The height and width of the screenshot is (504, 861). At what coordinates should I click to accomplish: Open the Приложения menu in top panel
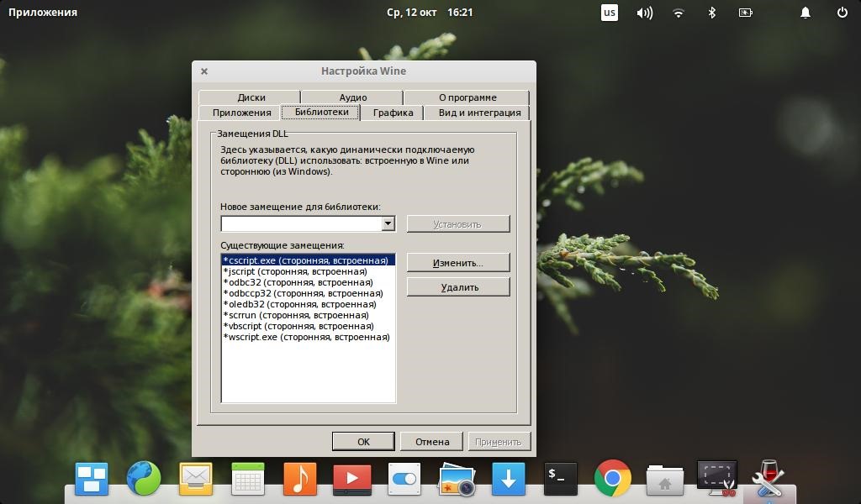[43, 12]
